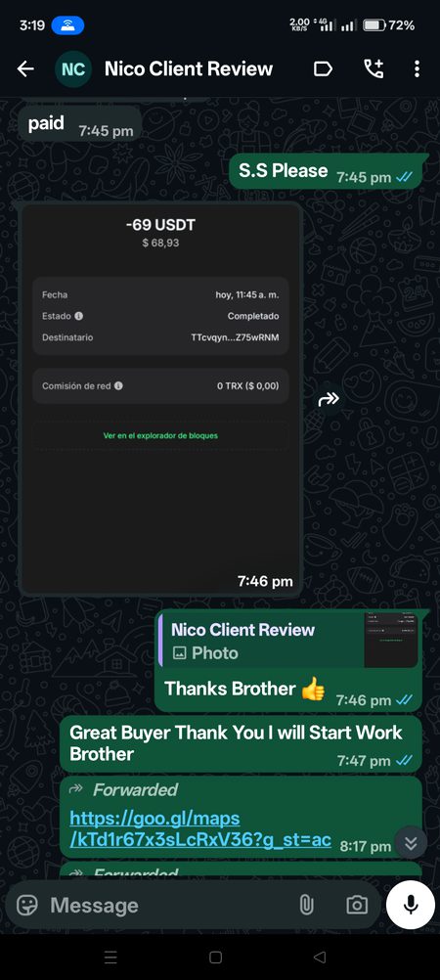Start a call with the phone-plus icon
The image size is (440, 980).
374,68
